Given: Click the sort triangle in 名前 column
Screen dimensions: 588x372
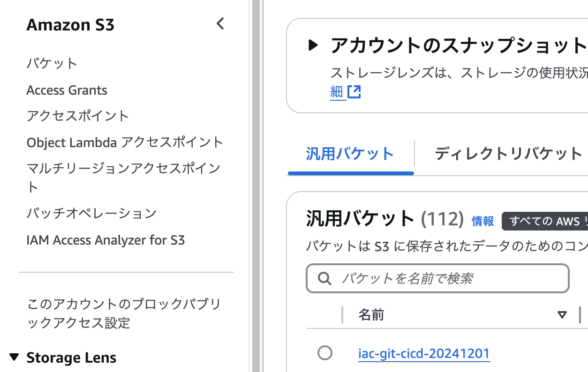Looking at the screenshot, I should (x=562, y=315).
